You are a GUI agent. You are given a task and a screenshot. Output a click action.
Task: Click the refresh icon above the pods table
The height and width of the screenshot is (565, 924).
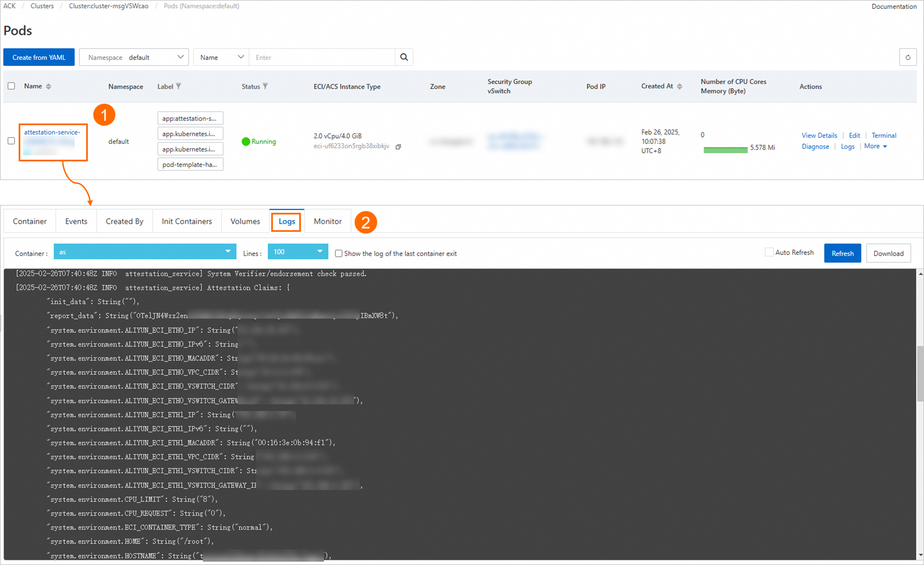(908, 57)
